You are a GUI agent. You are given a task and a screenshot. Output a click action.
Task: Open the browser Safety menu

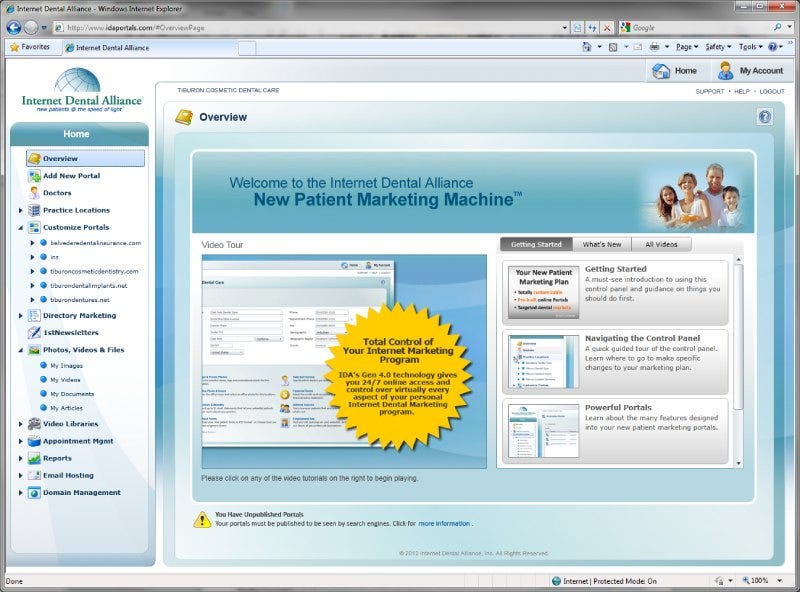click(x=718, y=47)
